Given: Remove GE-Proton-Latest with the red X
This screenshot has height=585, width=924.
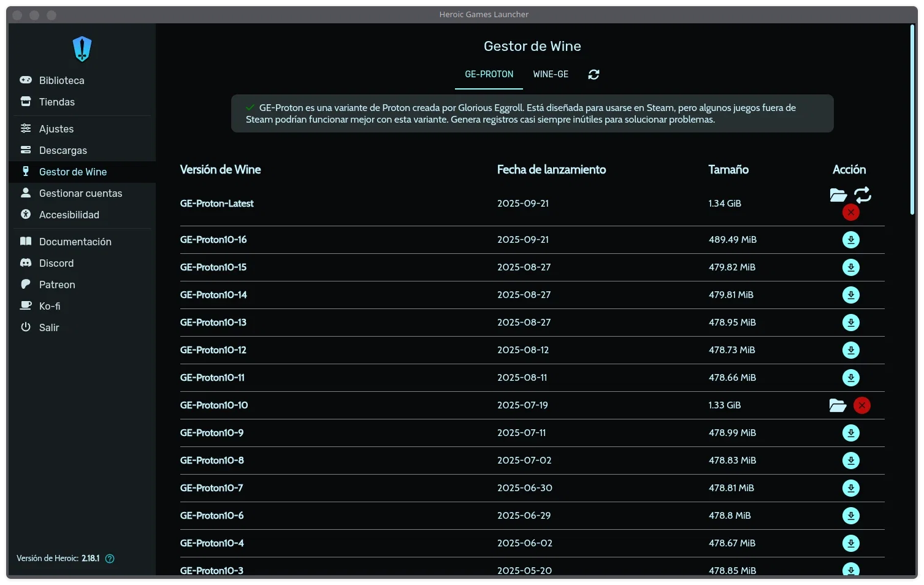Looking at the screenshot, I should pyautogui.click(x=850, y=212).
